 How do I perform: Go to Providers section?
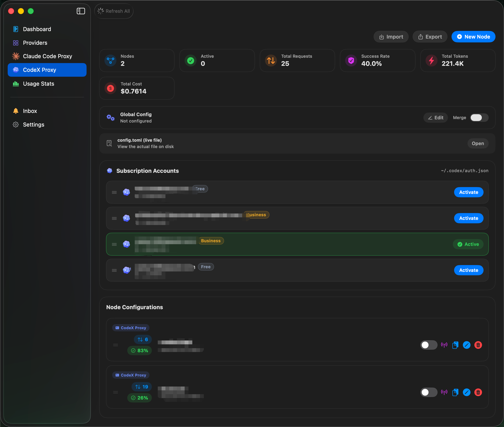click(x=47, y=43)
